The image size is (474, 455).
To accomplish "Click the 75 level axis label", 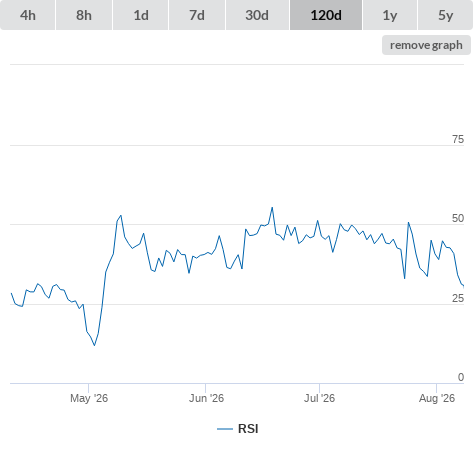I will point(458,139).
